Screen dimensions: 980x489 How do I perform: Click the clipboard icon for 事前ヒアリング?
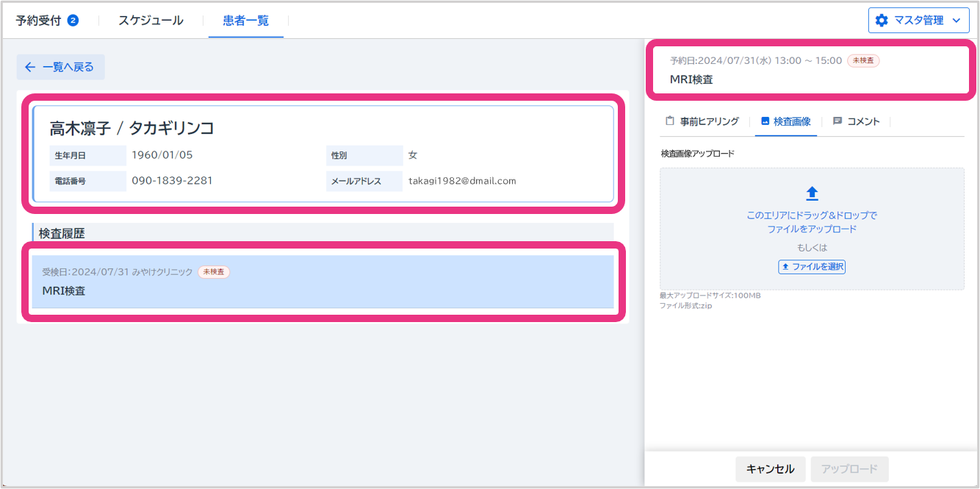(x=669, y=121)
